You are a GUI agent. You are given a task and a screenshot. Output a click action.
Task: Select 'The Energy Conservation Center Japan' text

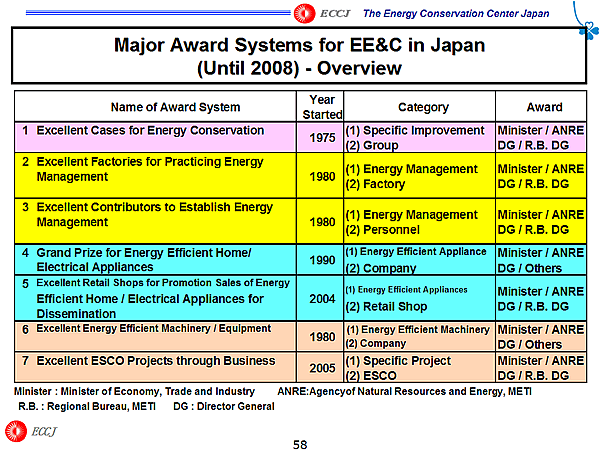click(x=456, y=14)
